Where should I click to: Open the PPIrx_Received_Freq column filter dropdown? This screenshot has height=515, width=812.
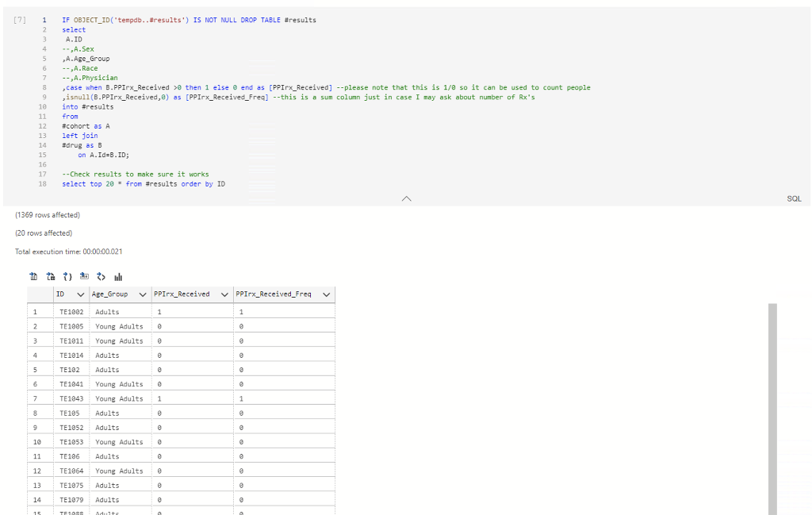coord(326,294)
